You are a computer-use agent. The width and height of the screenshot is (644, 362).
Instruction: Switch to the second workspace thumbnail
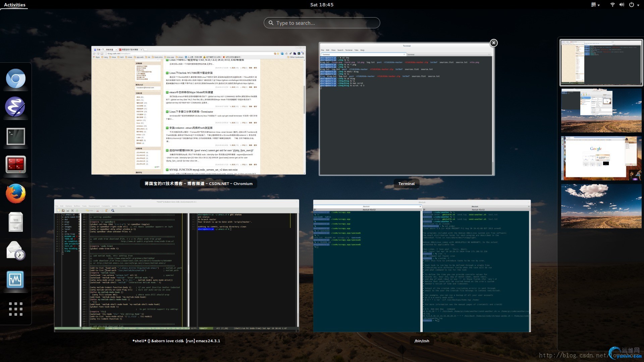[601, 111]
